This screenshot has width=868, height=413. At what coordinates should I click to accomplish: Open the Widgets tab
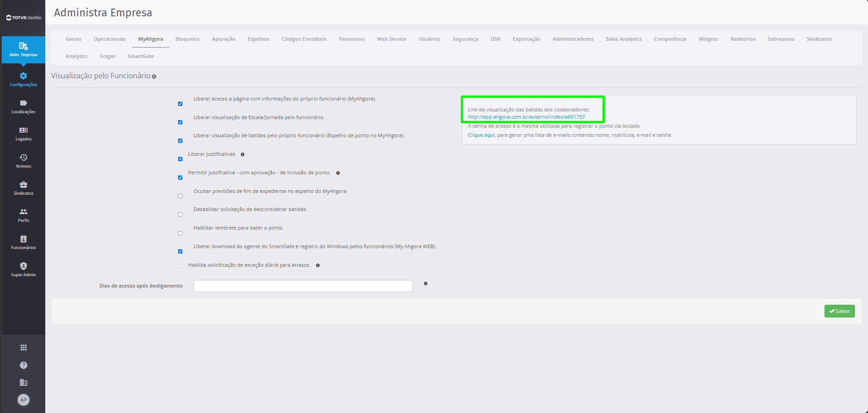[x=708, y=39]
